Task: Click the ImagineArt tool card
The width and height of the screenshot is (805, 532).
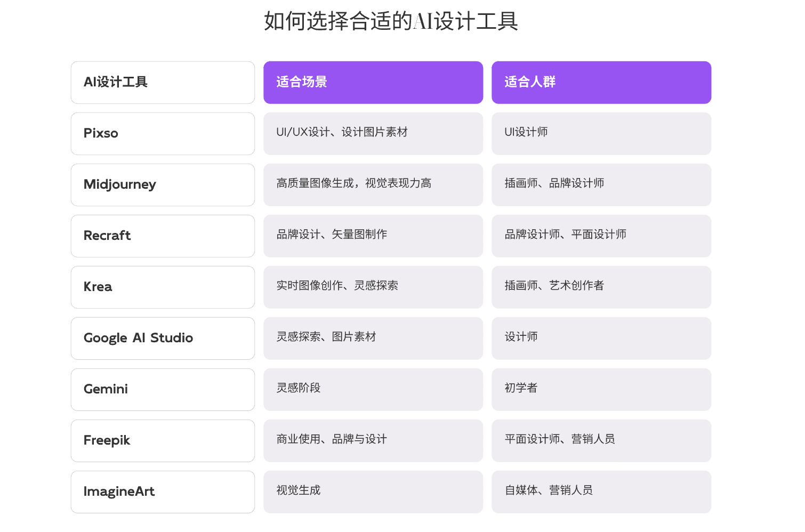Action: pyautogui.click(x=163, y=491)
